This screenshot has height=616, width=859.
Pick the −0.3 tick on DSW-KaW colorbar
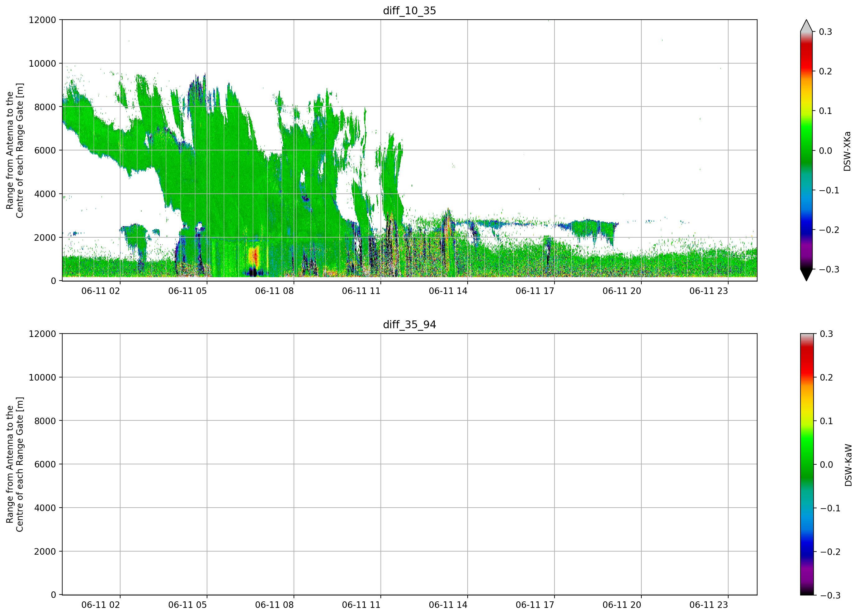830,595
